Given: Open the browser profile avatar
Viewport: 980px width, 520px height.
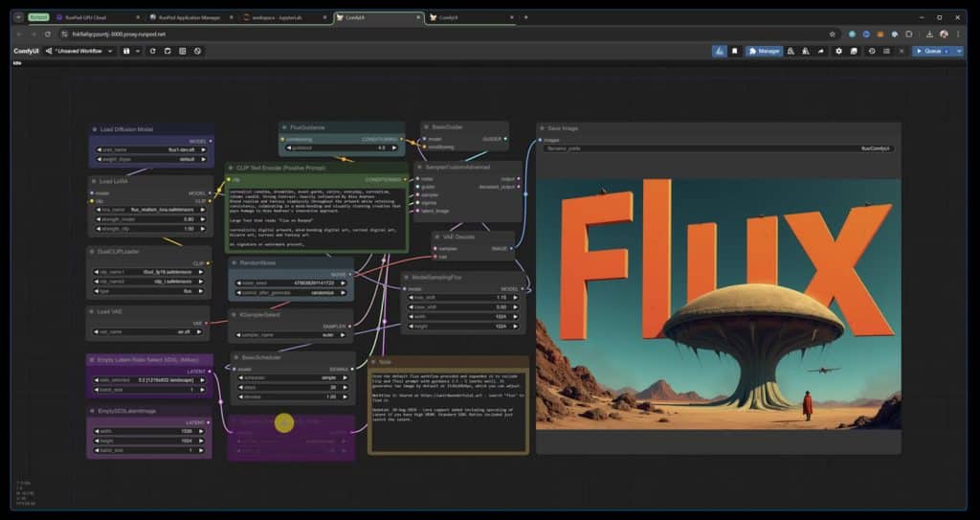Looking at the screenshot, I should [x=944, y=34].
